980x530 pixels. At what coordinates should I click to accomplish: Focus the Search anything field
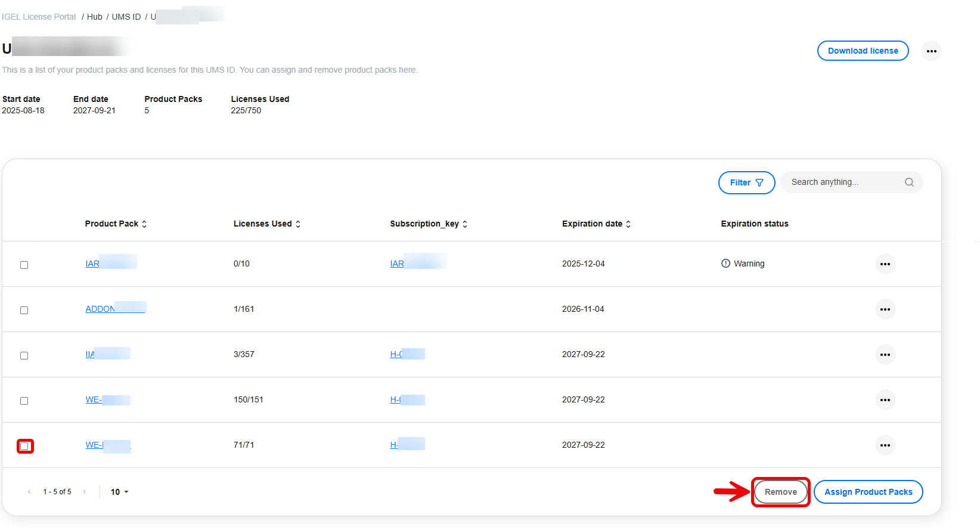[843, 182]
